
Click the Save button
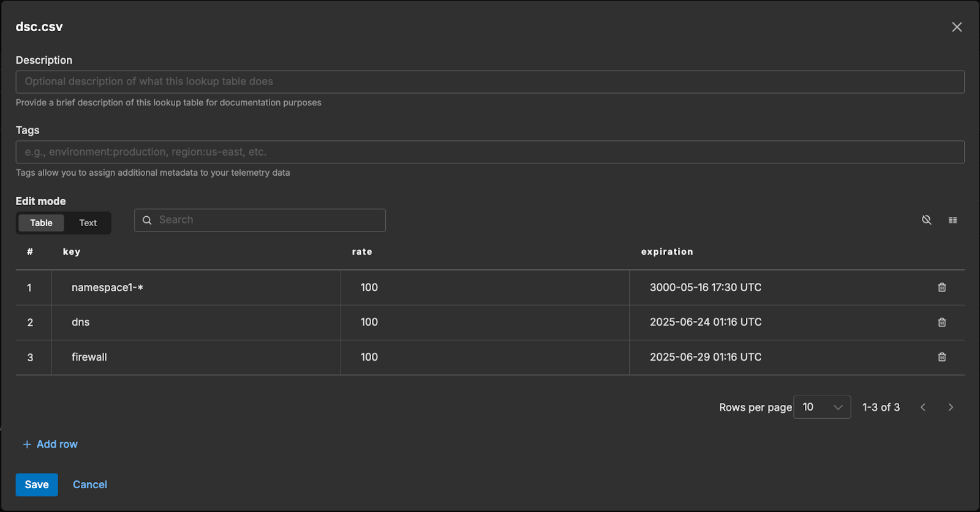click(x=37, y=484)
